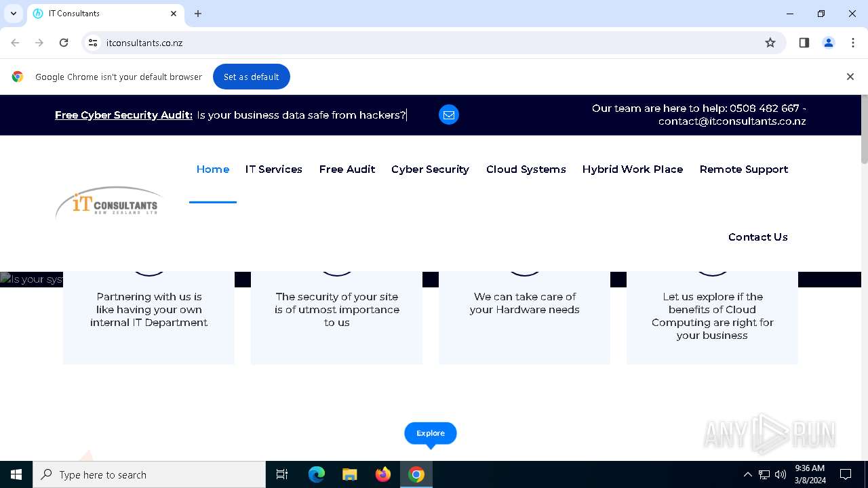
Task: Click the IT Consultants logo
Action: coord(108,203)
